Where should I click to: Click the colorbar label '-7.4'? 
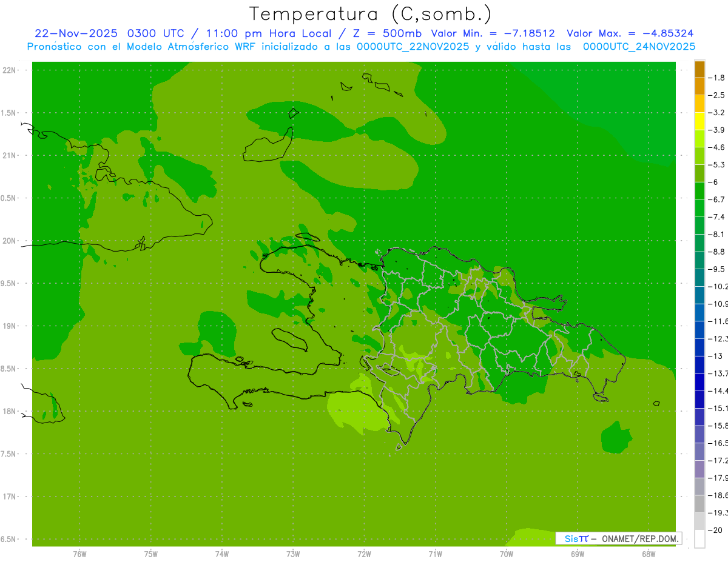(716, 217)
